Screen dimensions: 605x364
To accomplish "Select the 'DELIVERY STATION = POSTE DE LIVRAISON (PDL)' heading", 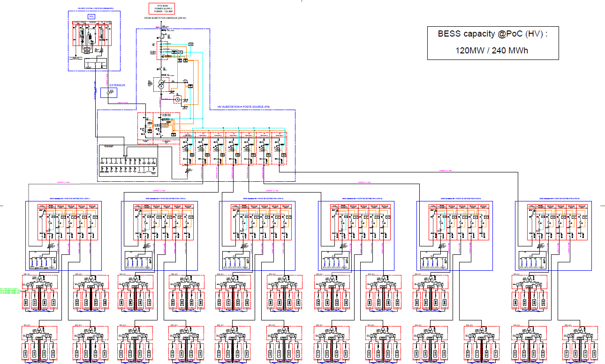I will tap(96, 8).
